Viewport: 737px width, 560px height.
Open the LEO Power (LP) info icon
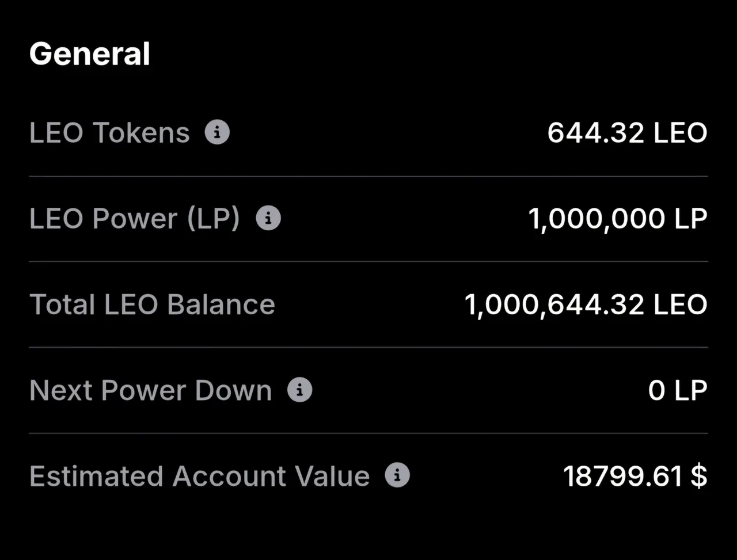pyautogui.click(x=268, y=218)
